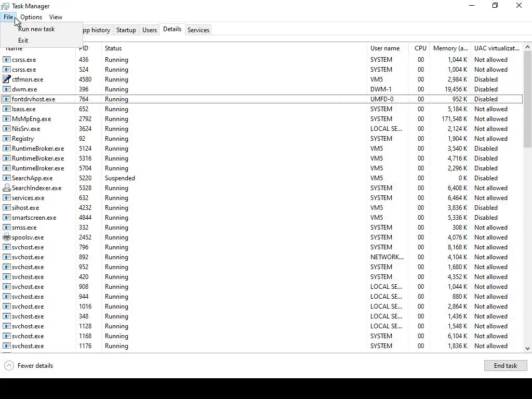
Task: Click the Task Manager title bar icon
Action: [x=5, y=6]
